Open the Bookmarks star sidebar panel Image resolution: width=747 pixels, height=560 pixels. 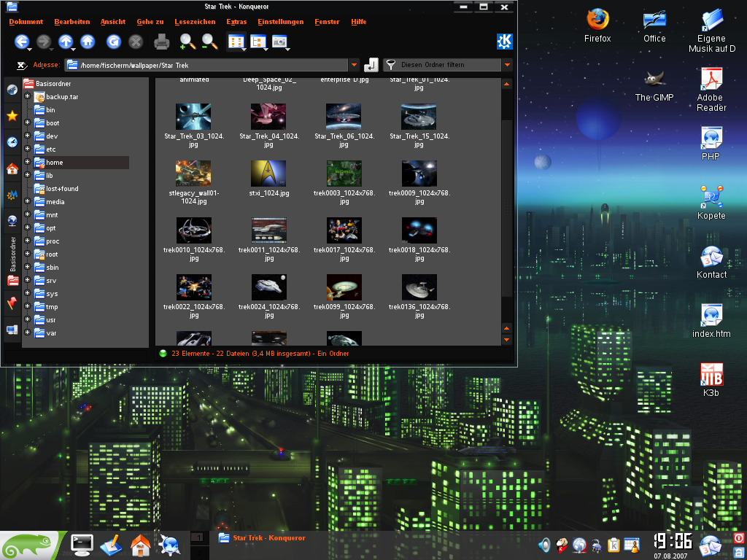12,116
